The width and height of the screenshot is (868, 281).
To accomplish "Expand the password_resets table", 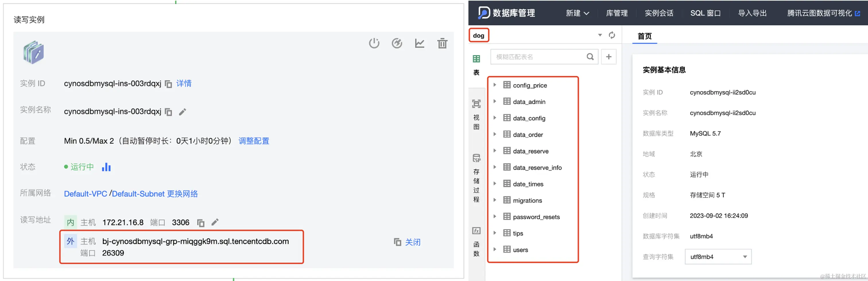I will point(495,217).
